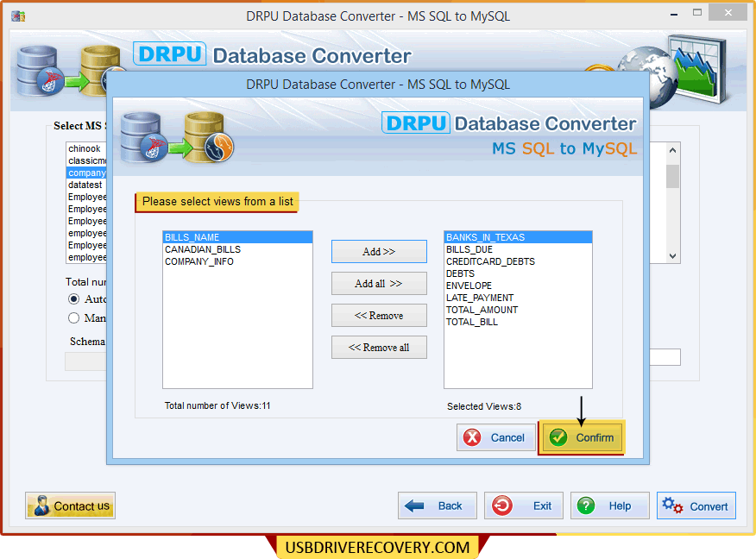
Task: Select datatest database in the main window list
Action: coord(86,185)
